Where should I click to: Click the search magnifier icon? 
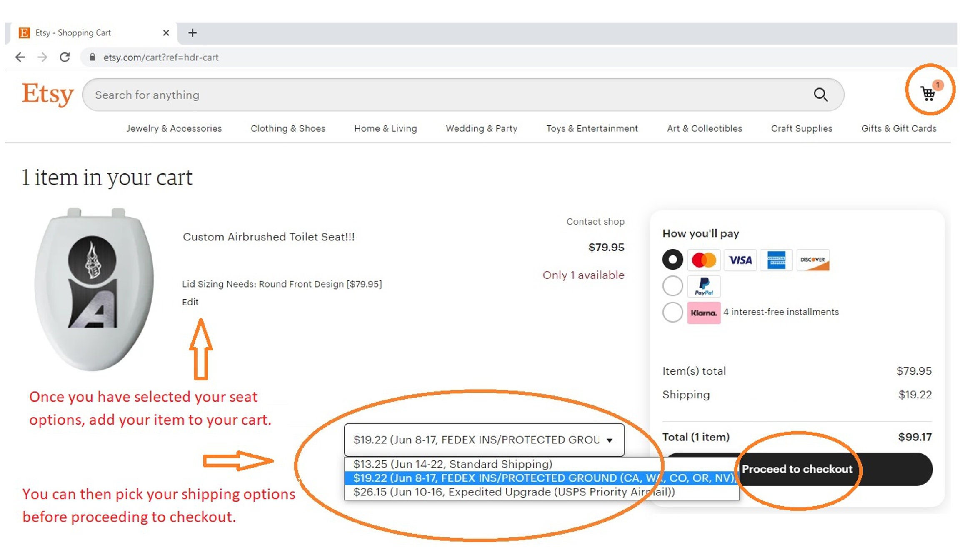click(820, 95)
